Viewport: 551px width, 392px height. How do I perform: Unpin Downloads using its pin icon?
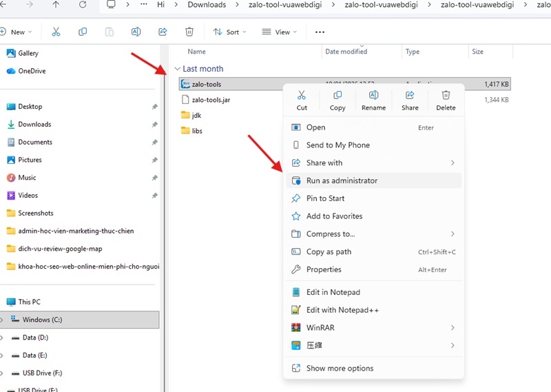(154, 125)
